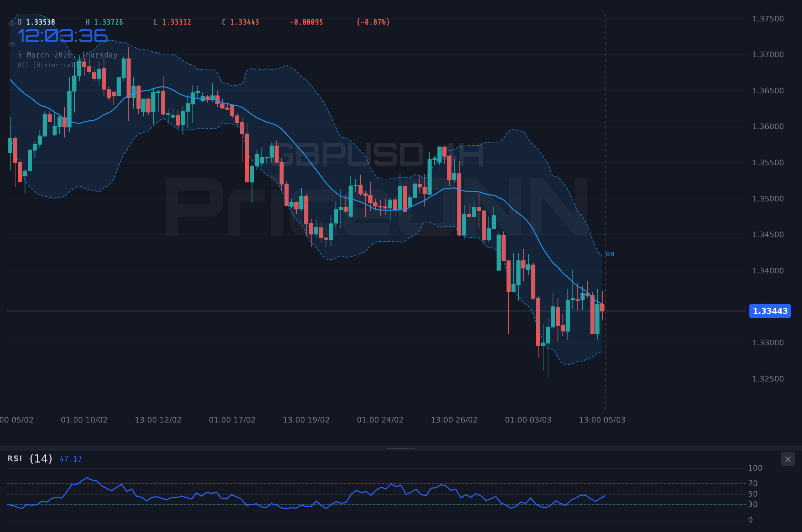Click the RSI scale label 0
This screenshot has width=802, height=532.
[x=750, y=520]
